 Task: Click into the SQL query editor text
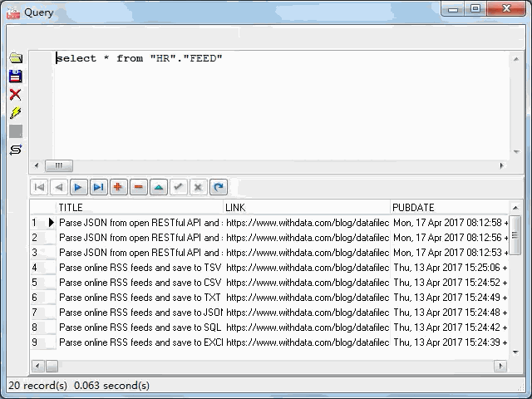139,58
